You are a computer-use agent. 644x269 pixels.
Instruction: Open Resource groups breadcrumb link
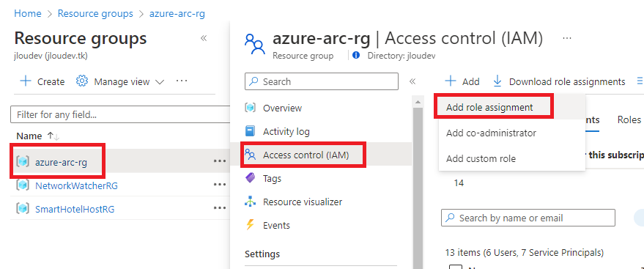pyautogui.click(x=95, y=13)
